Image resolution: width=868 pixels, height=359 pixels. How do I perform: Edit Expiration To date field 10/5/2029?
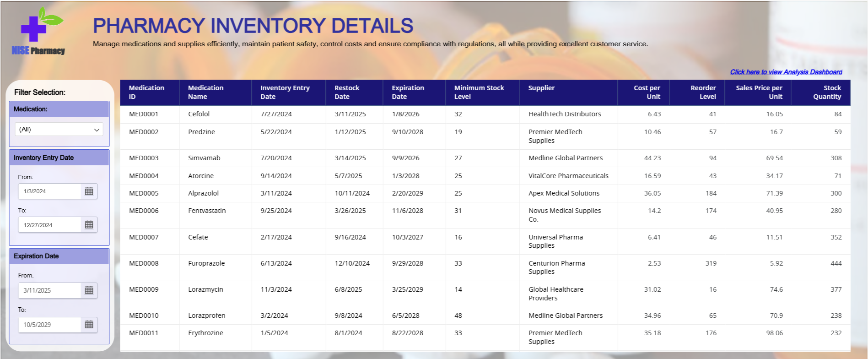pyautogui.click(x=49, y=325)
